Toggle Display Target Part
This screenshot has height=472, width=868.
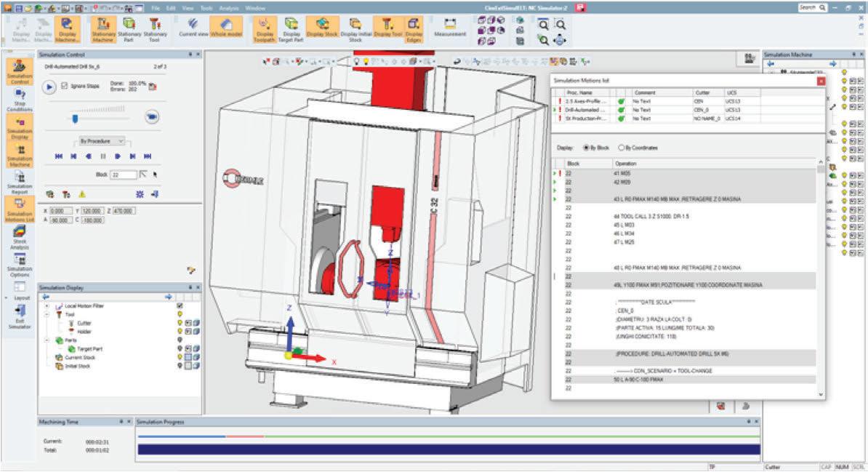(x=291, y=30)
